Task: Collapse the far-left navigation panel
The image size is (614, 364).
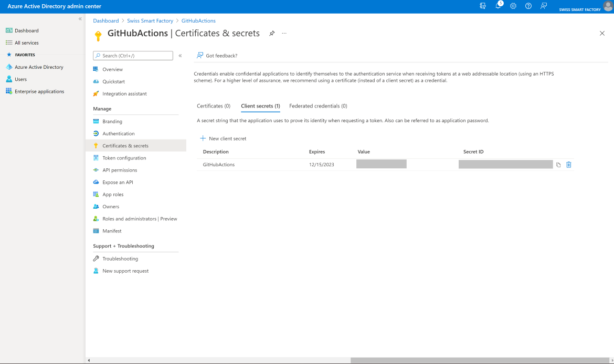Action: [80, 19]
